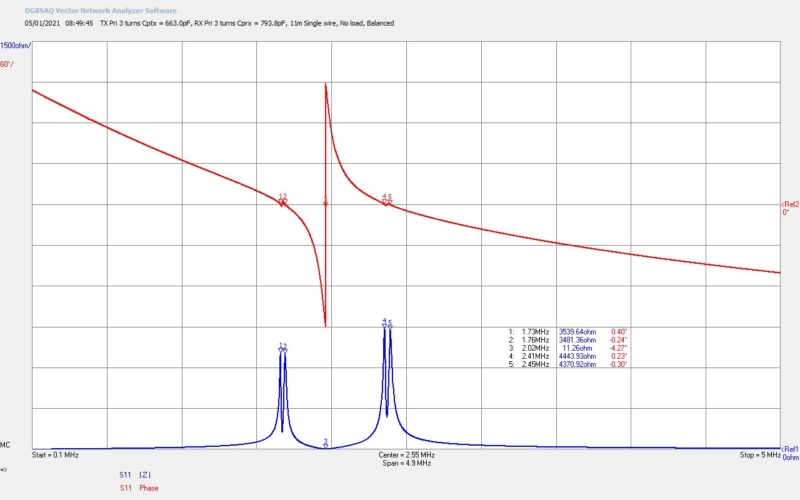The image size is (800, 500).
Task: Click the DG8SAQ Vector Network Analyzer Software title
Action: (100, 10)
